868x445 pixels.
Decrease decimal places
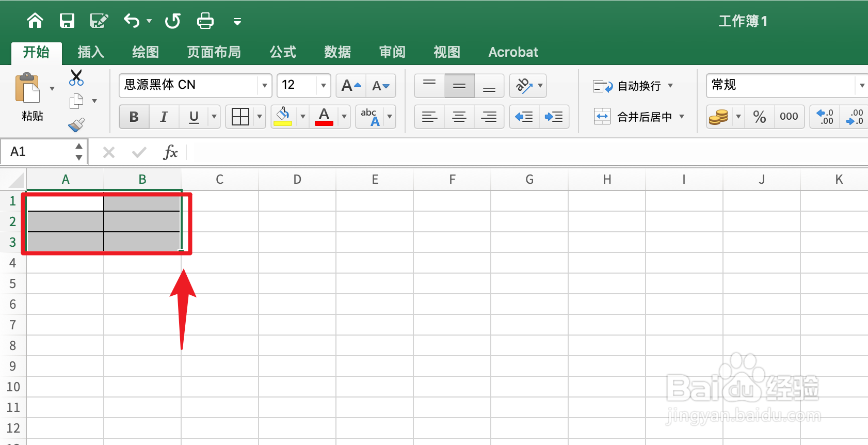tap(854, 117)
